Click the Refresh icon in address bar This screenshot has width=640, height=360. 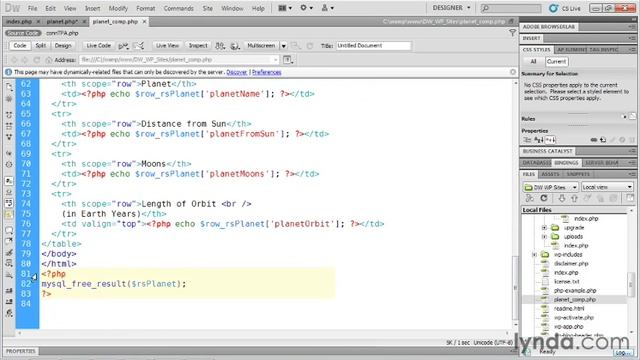(37, 60)
